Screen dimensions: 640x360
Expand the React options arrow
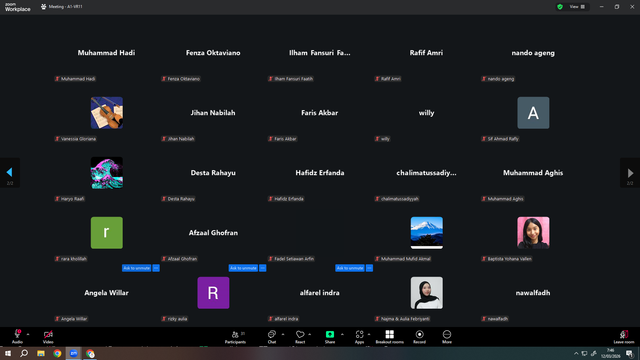coord(309,334)
